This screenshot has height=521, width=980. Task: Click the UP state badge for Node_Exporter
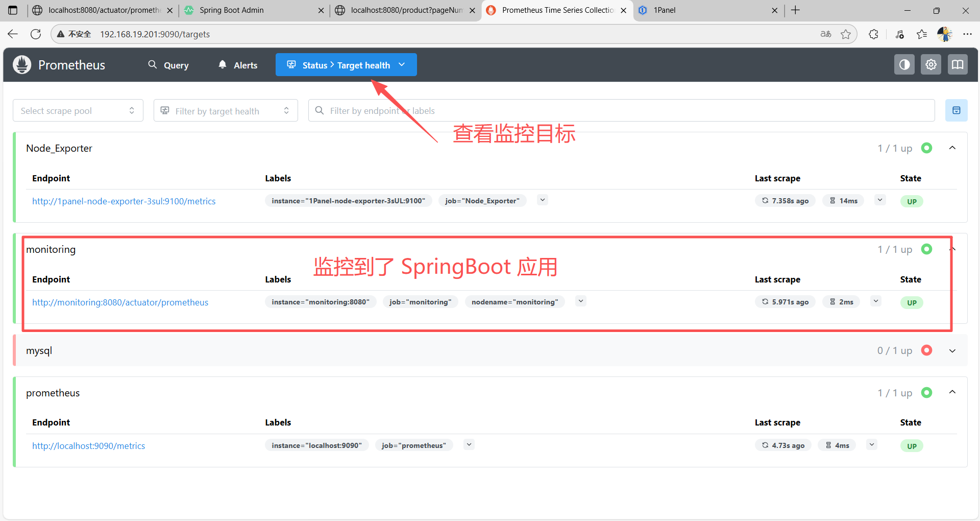point(912,201)
